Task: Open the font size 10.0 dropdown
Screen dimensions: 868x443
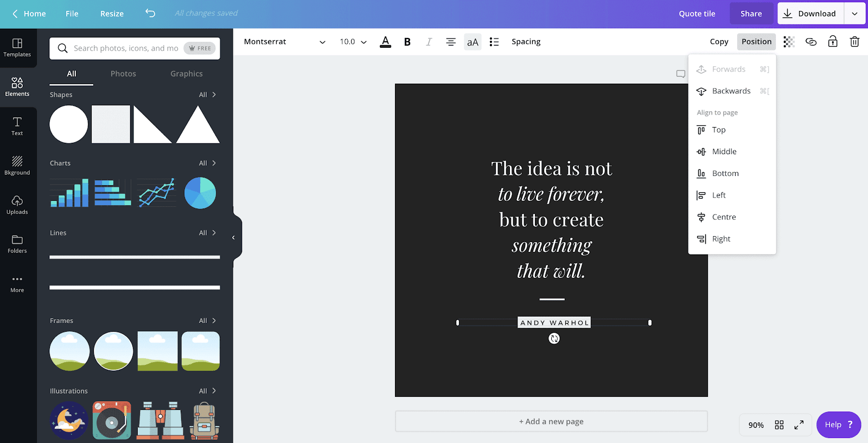Action: (x=353, y=42)
